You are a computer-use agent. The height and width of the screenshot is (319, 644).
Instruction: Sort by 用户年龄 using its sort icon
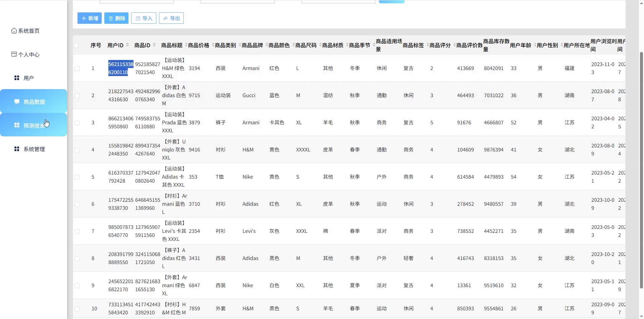535,45
